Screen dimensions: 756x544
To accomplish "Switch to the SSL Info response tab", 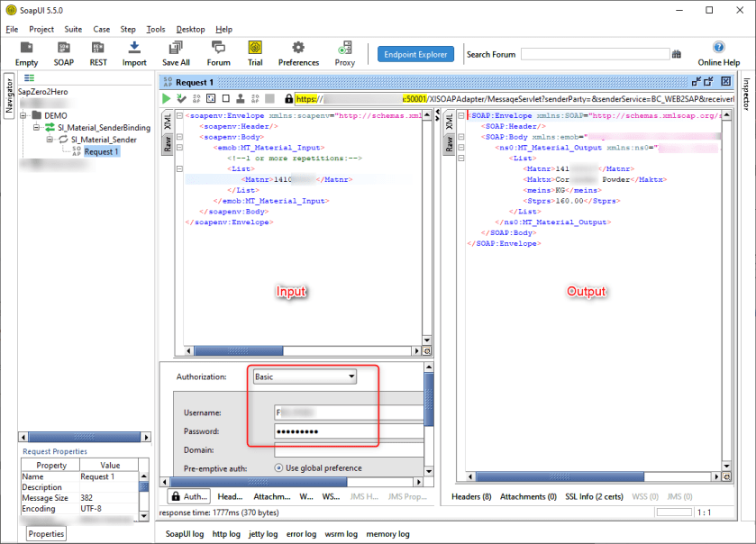I will [595, 496].
